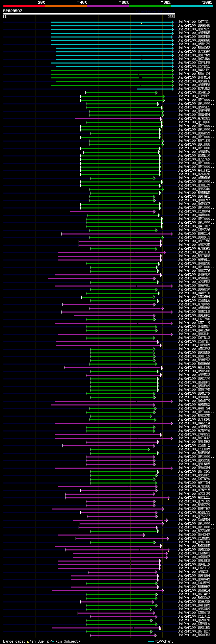The height and width of the screenshot is (644, 216).
Task: Select the label UniRef100_A5C3I8
Action: tap(194, 252)
